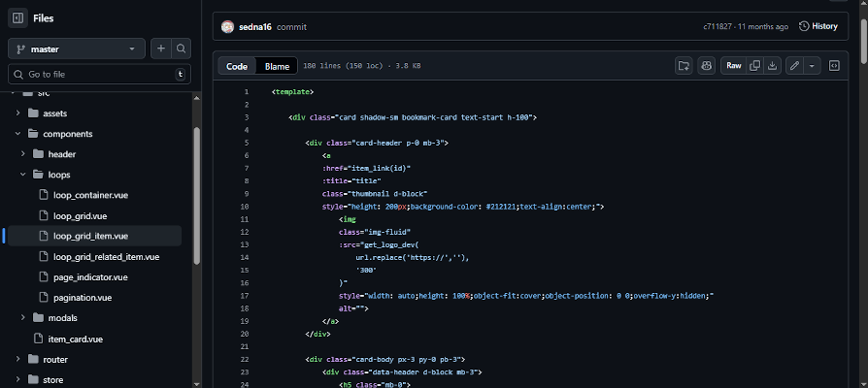The width and height of the screenshot is (868, 388).
Task: Click the page_indicator.vue file icon
Action: tap(44, 276)
